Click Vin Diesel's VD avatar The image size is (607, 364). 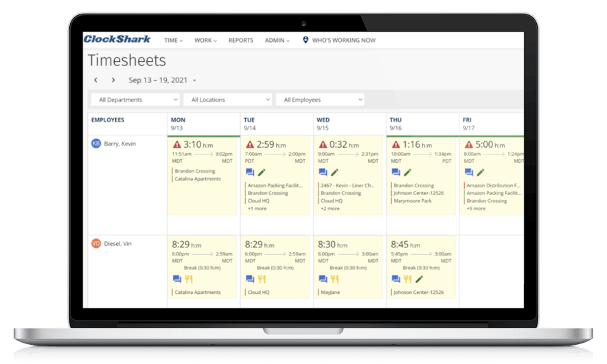[96, 243]
